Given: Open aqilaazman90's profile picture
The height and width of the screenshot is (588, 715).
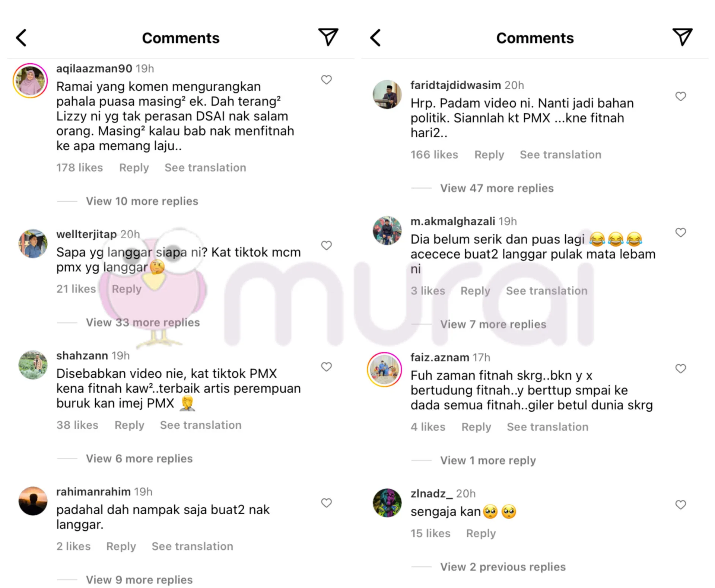Looking at the screenshot, I should (30, 81).
